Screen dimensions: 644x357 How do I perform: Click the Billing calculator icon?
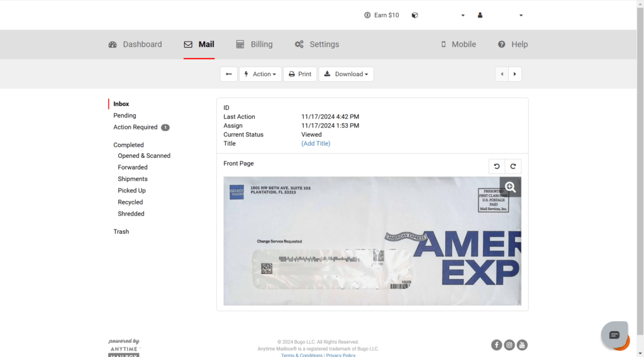point(240,45)
